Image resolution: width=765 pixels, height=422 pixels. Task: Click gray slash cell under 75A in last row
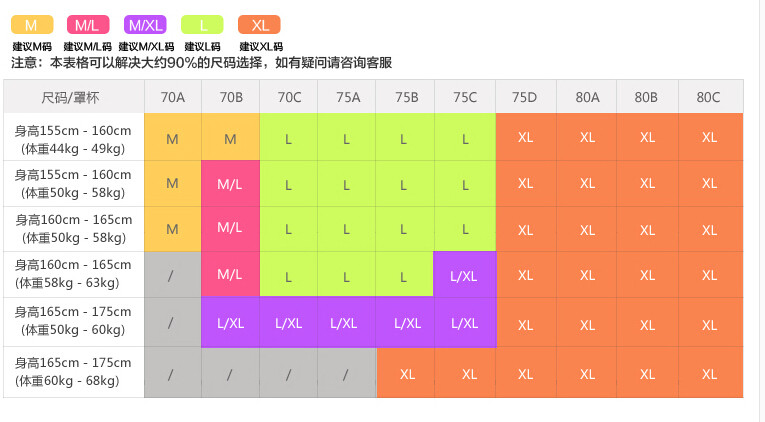(x=346, y=374)
